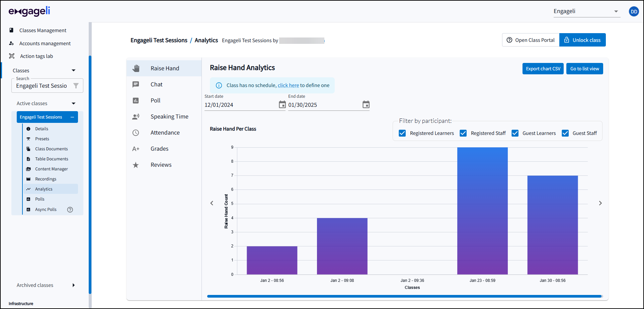Click the Accounts management people icon

(x=11, y=43)
